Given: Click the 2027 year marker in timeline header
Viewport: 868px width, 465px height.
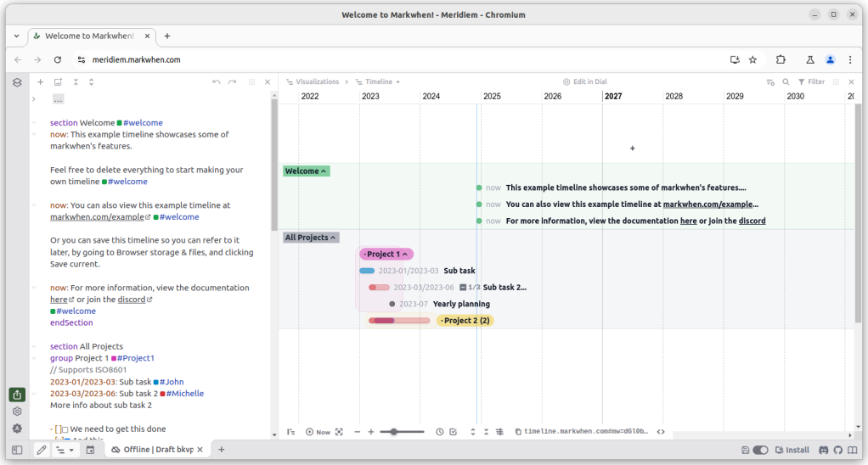Looking at the screenshot, I should 613,96.
